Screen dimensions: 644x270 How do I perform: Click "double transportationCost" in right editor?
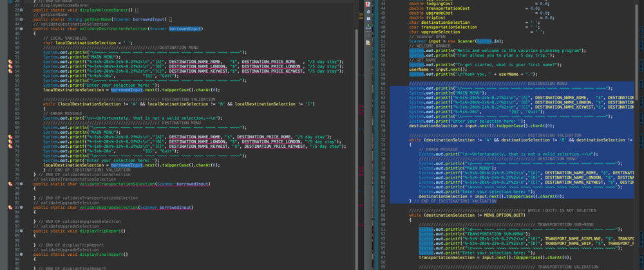439,8
